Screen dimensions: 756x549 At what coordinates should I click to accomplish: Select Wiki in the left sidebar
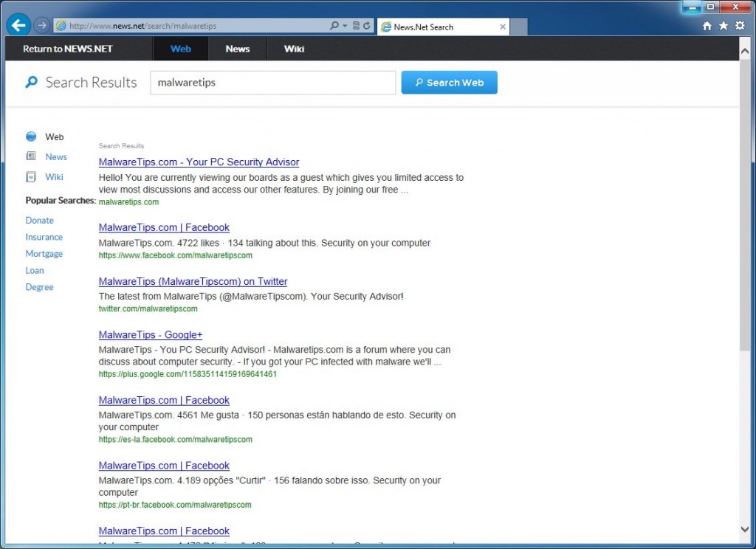(x=54, y=177)
